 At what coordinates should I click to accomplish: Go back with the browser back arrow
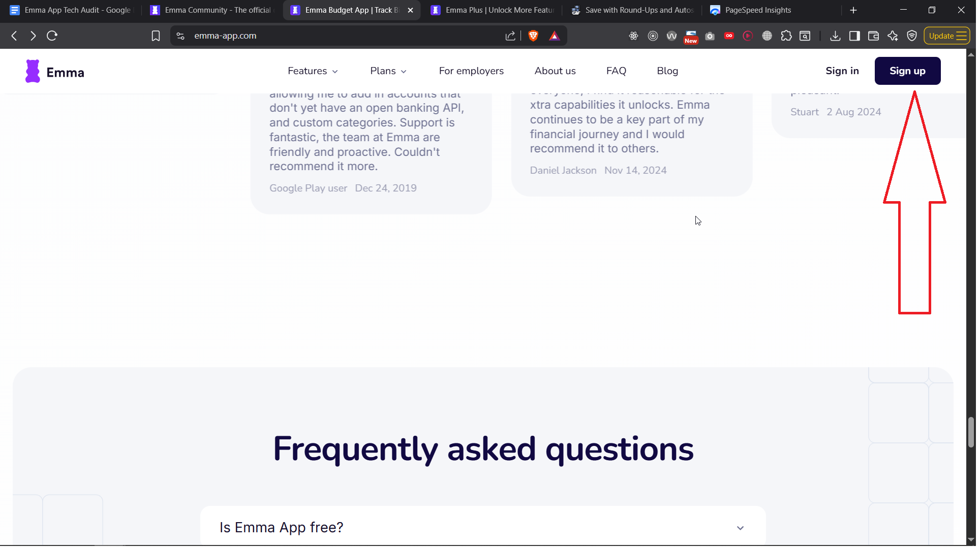(14, 36)
